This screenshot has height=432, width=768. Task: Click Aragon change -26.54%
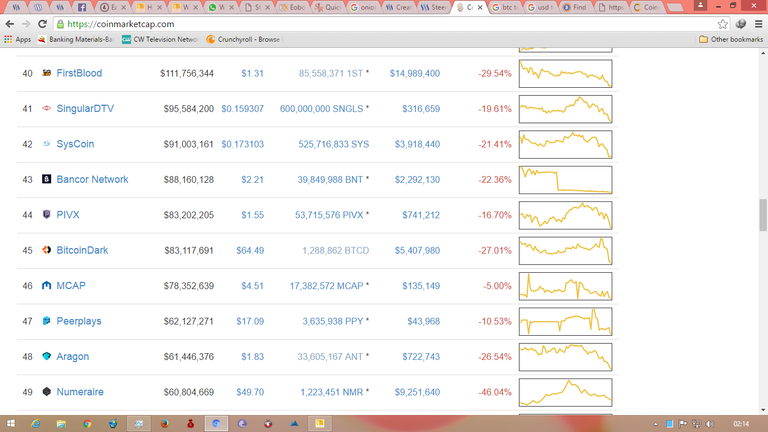(495, 357)
